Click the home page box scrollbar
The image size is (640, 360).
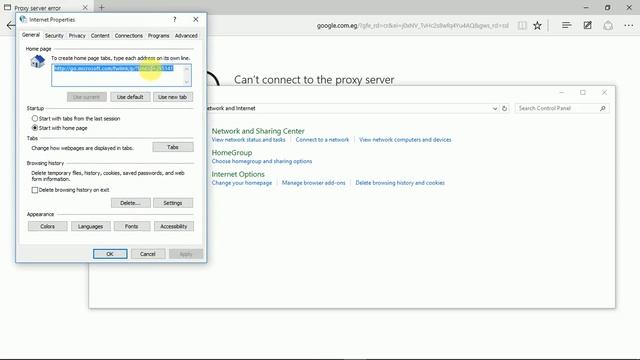pyautogui.click(x=187, y=75)
